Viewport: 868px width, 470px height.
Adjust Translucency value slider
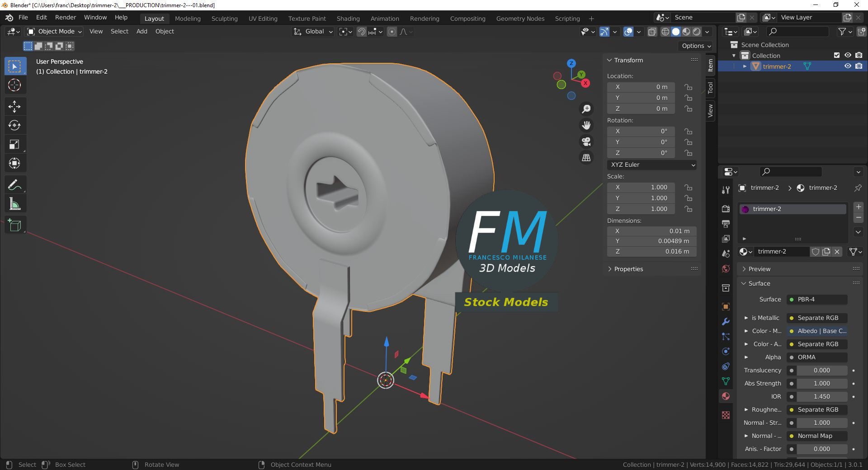coord(821,371)
